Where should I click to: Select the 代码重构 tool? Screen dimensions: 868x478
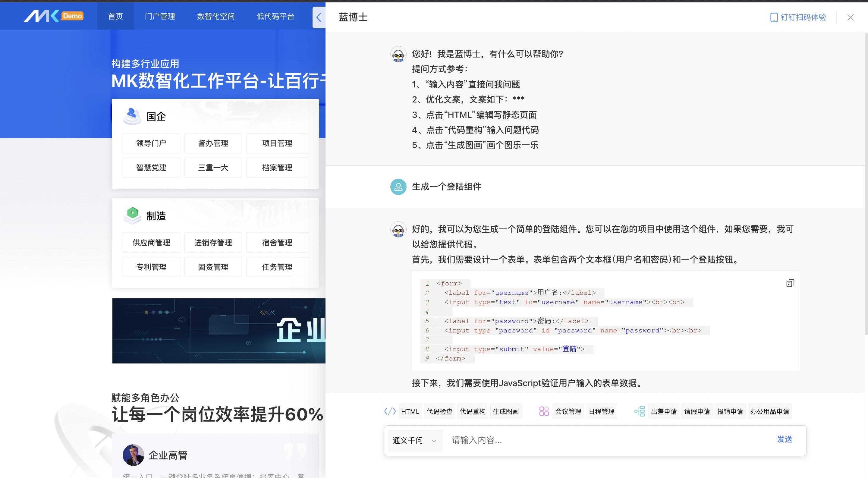pos(472,411)
